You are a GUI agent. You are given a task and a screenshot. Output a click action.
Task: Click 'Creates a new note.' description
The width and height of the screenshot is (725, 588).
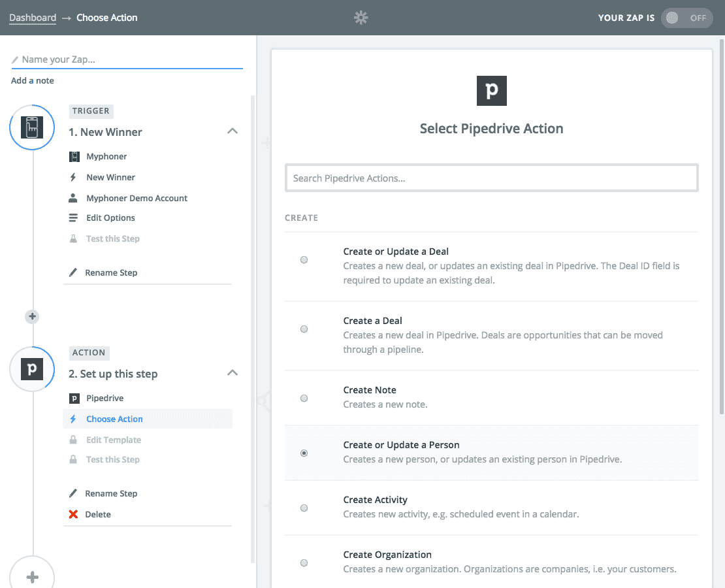click(x=385, y=404)
